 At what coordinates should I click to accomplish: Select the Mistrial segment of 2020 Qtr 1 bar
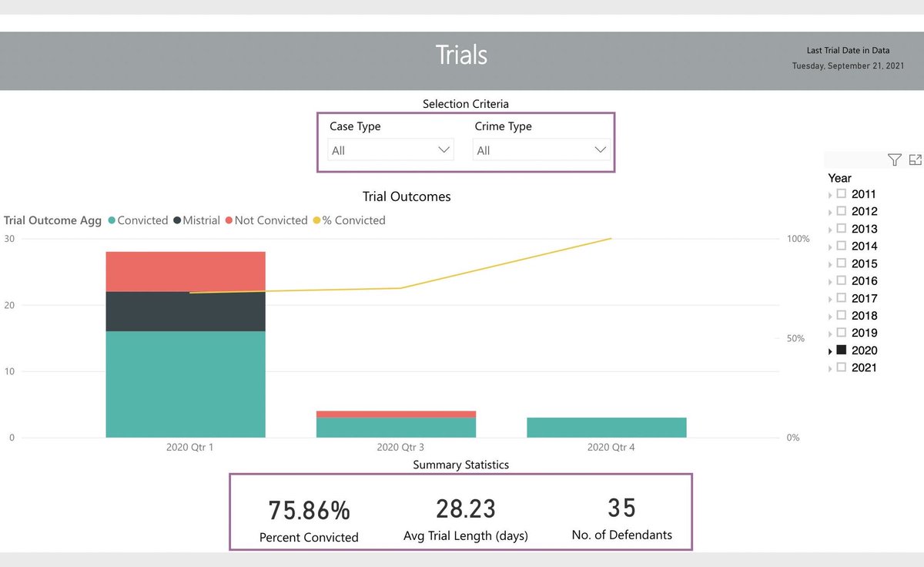186,311
